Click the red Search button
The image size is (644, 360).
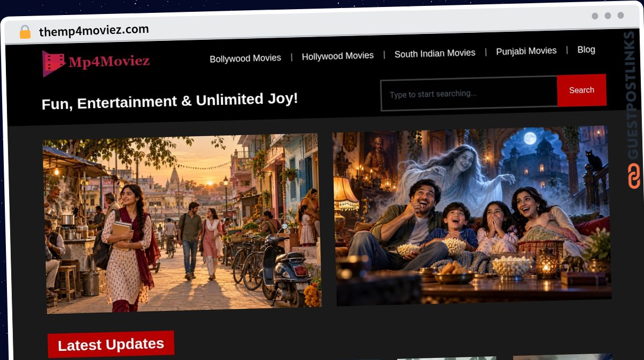coord(582,90)
